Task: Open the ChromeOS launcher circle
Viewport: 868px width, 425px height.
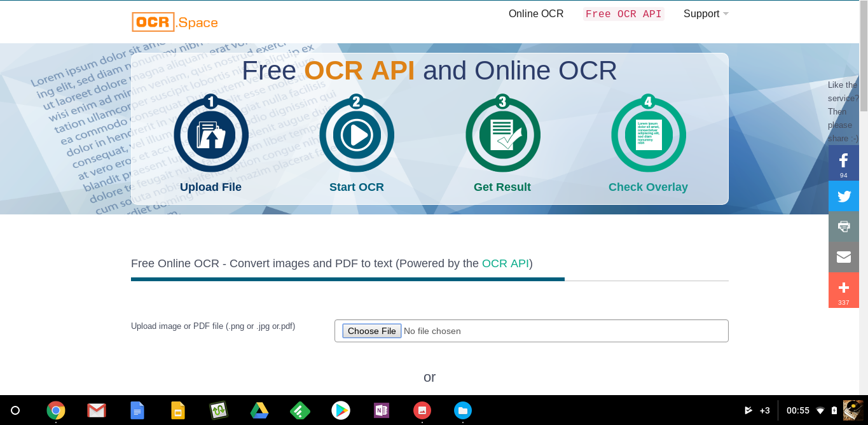Action: pyautogui.click(x=15, y=410)
